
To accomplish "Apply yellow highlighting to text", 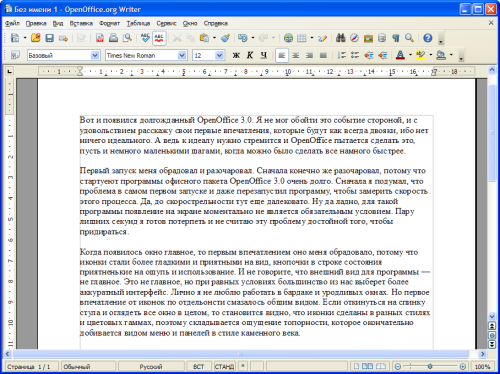I will [421, 55].
